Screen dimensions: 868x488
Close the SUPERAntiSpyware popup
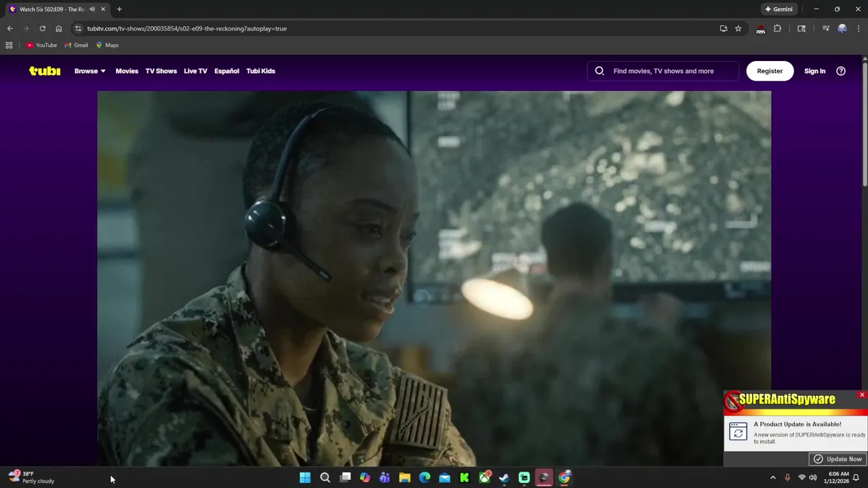(x=862, y=394)
